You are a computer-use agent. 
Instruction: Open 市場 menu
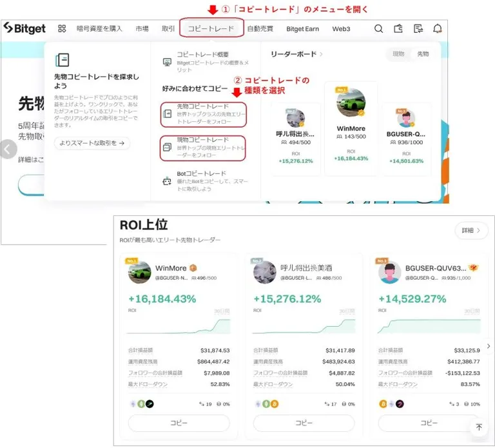pos(142,29)
